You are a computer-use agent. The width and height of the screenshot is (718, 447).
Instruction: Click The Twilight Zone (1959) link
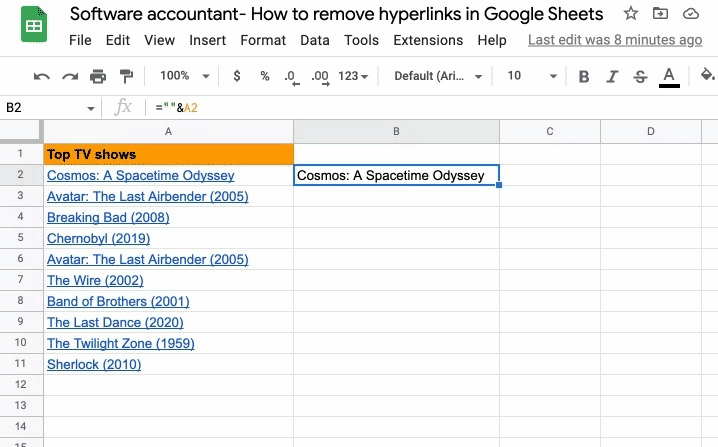[120, 344]
